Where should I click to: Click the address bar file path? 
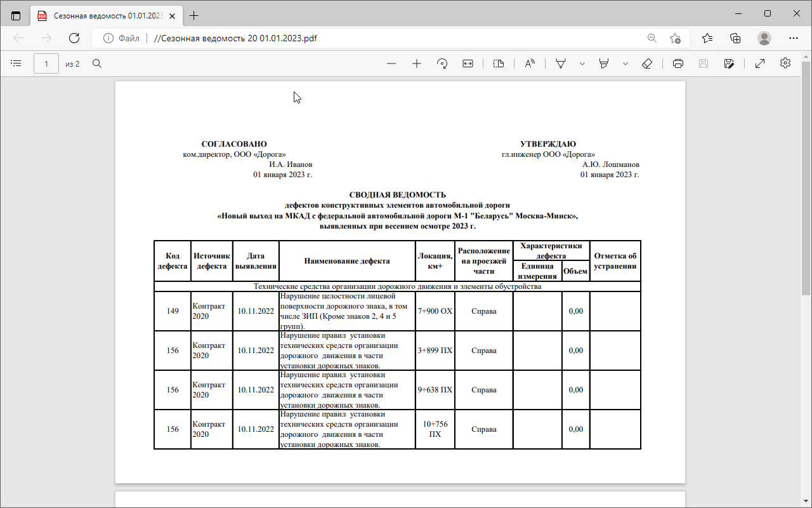click(235, 38)
